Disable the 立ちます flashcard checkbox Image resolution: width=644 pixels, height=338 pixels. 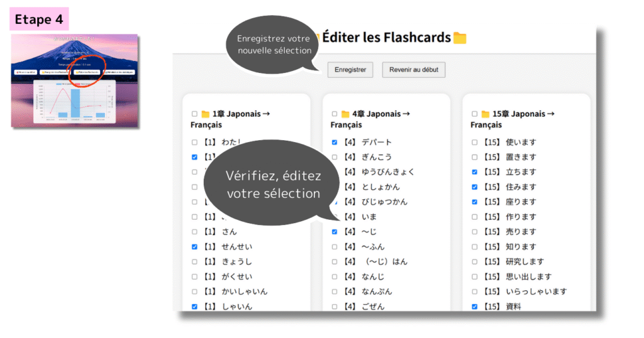click(475, 172)
